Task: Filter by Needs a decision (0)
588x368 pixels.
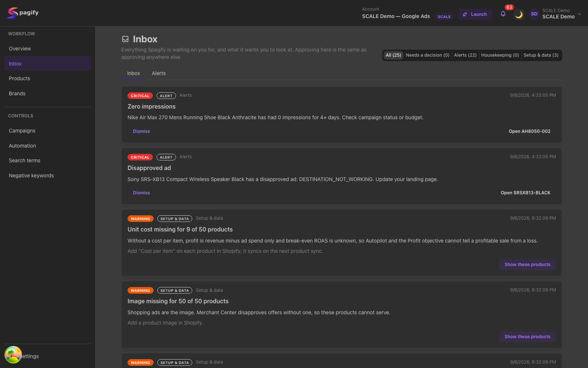Action: [427, 55]
